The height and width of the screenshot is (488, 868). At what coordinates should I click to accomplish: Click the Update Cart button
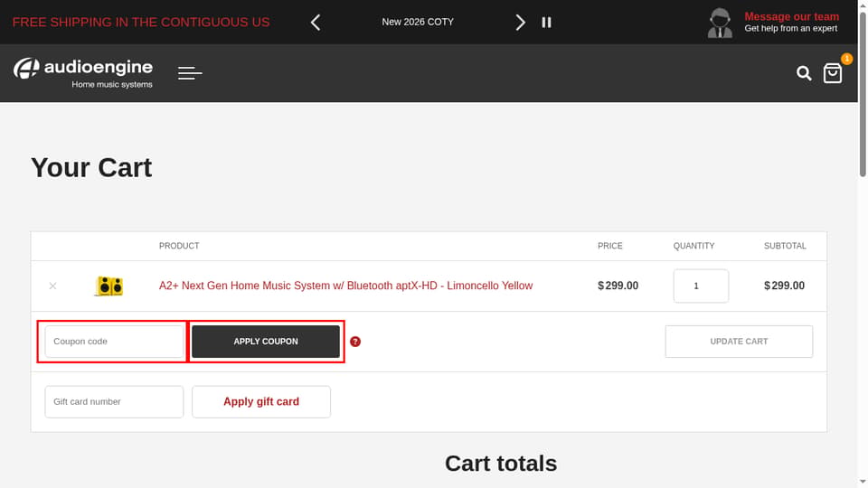tap(739, 342)
